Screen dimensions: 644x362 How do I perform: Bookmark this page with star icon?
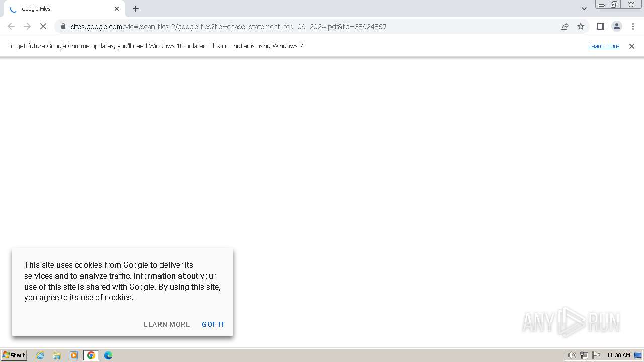[x=581, y=26]
